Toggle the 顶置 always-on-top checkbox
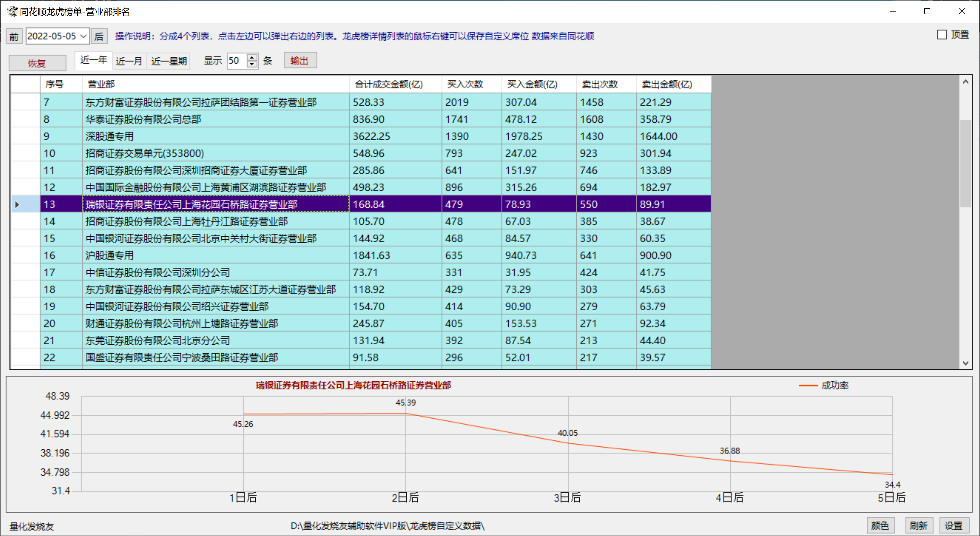The width and height of the screenshot is (980, 536). coord(942,35)
